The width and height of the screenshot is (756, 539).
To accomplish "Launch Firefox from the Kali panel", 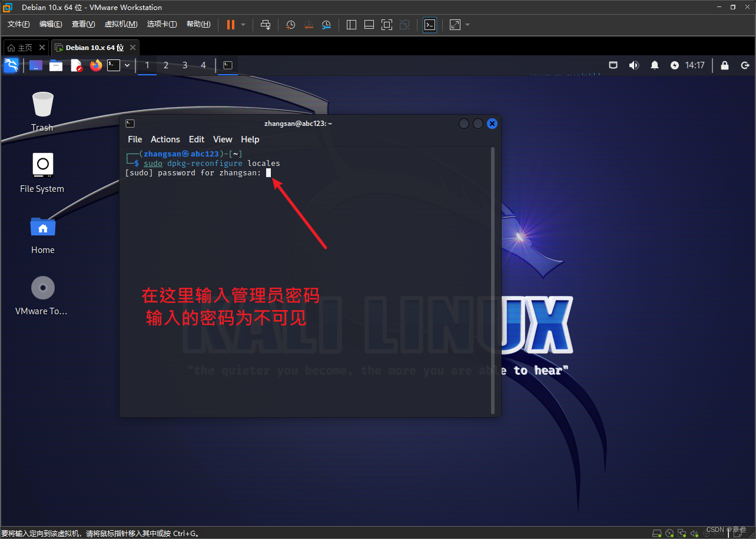I will [x=96, y=65].
